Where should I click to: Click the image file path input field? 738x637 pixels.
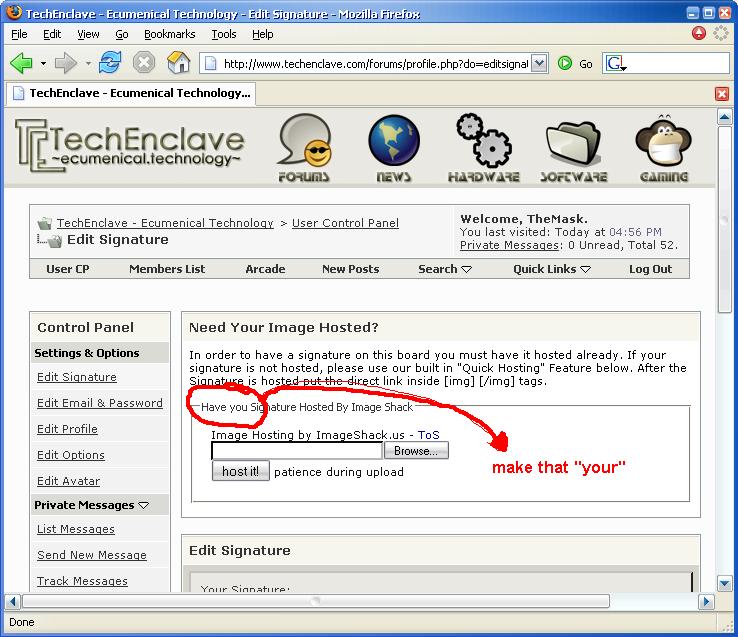pyautogui.click(x=296, y=451)
